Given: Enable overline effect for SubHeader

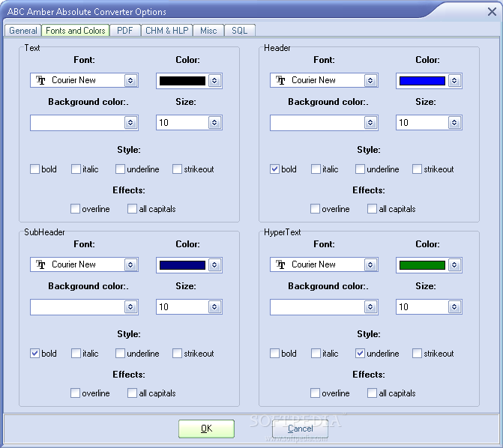Looking at the screenshot, I should [75, 393].
